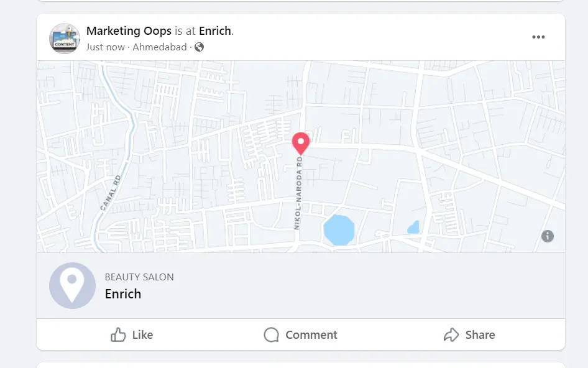Click Enrich under the BEAUTY SALON label
This screenshot has width=588, height=368.
click(123, 293)
